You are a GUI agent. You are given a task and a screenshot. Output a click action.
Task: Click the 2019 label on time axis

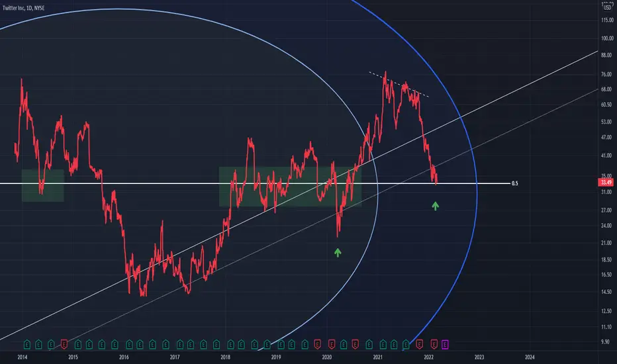(x=276, y=357)
